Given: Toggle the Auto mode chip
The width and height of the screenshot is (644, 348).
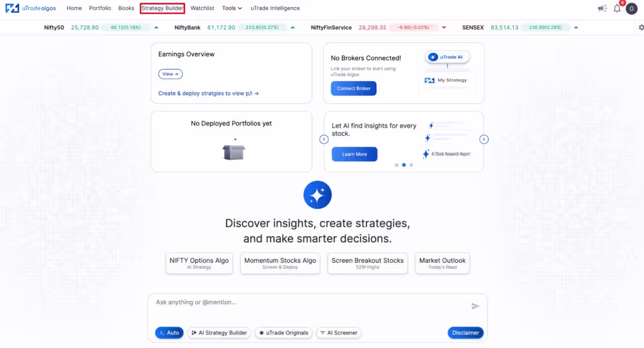Looking at the screenshot, I should tap(169, 333).
